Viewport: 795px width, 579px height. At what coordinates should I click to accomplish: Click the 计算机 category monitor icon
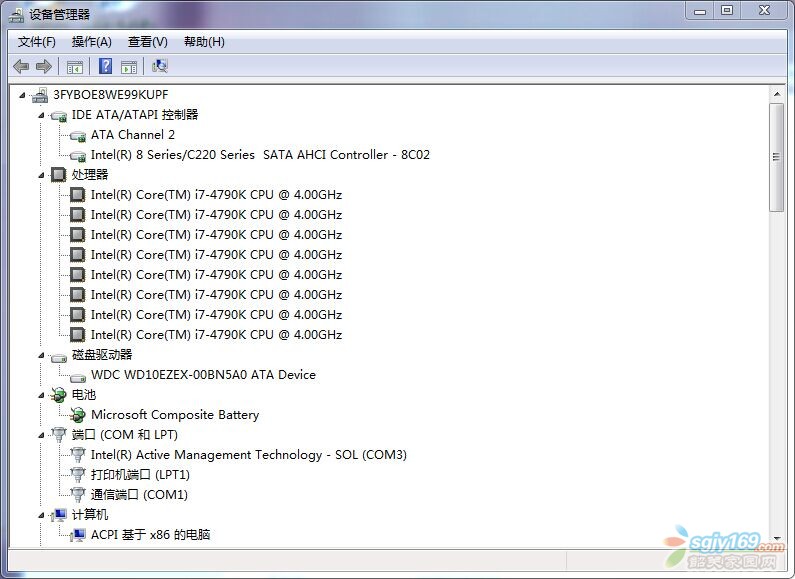coord(59,515)
